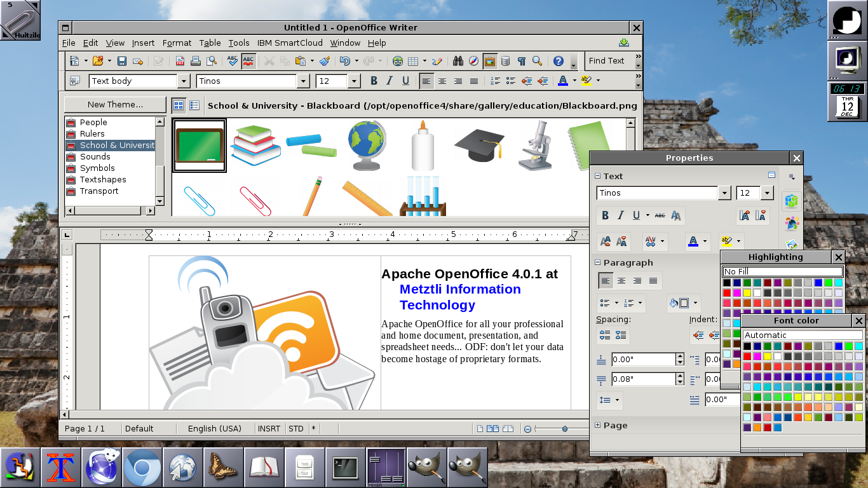Open Character Spacing dropdown in sidebar

click(x=663, y=241)
